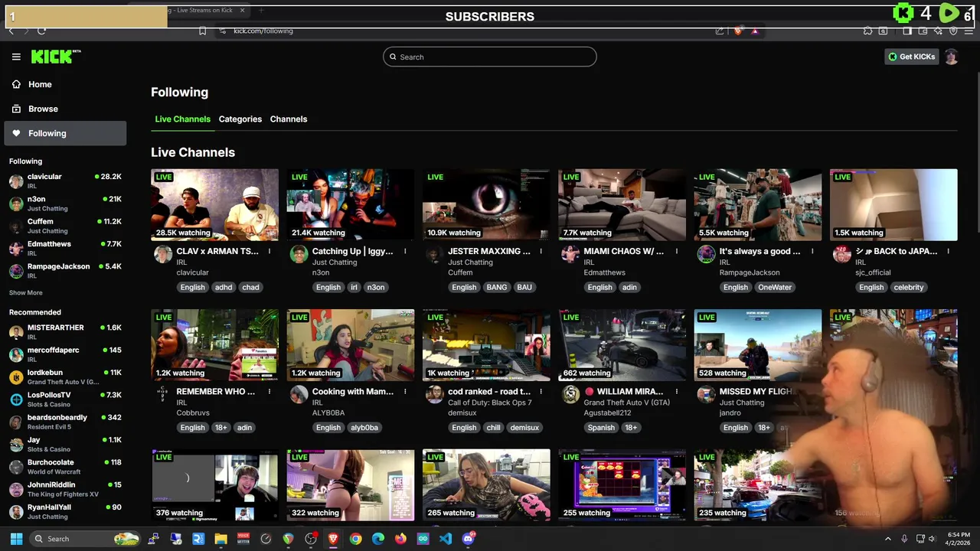Image resolution: width=980 pixels, height=551 pixels.
Task: Open the hamburger sidebar menu
Action: coord(16,57)
